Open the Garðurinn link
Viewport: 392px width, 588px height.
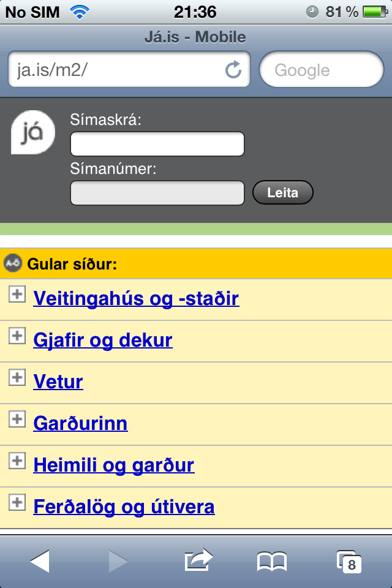80,423
